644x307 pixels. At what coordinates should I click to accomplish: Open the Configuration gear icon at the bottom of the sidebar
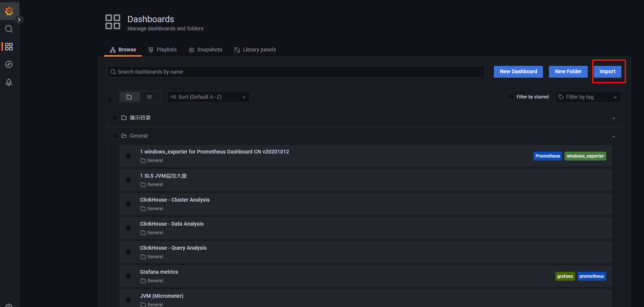(x=9, y=306)
